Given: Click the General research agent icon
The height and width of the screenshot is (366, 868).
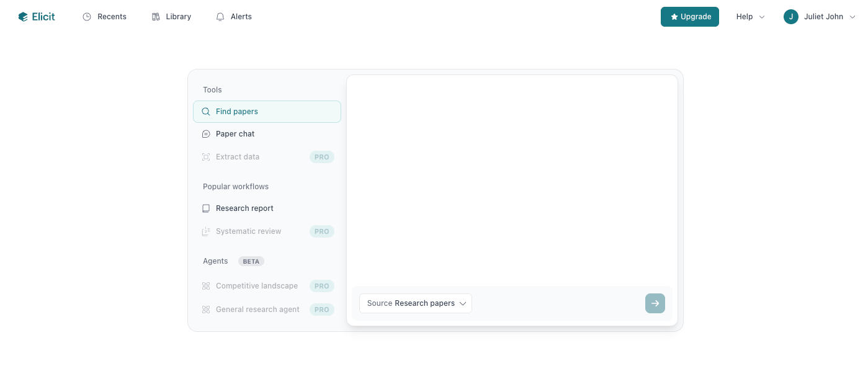Looking at the screenshot, I should click(205, 309).
